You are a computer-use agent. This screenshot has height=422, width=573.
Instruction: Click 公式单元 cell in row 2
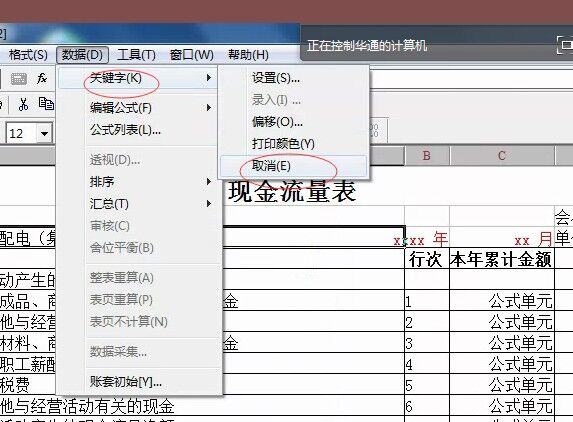click(502, 322)
